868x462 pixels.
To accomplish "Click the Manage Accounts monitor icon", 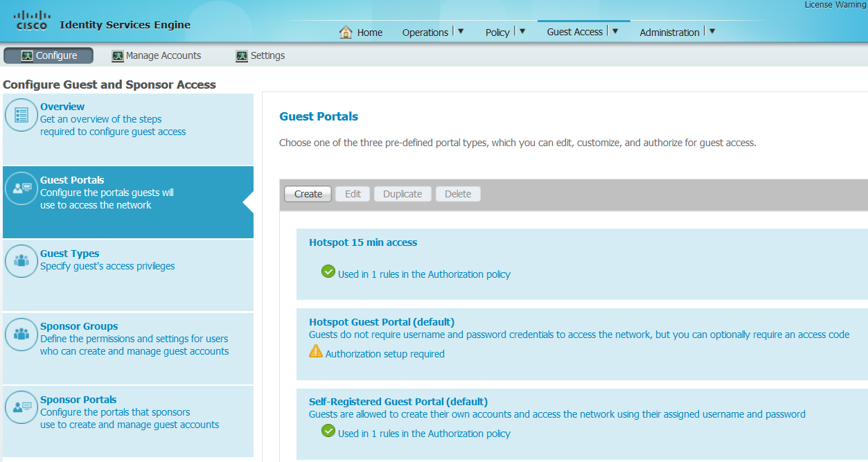I will (x=117, y=56).
